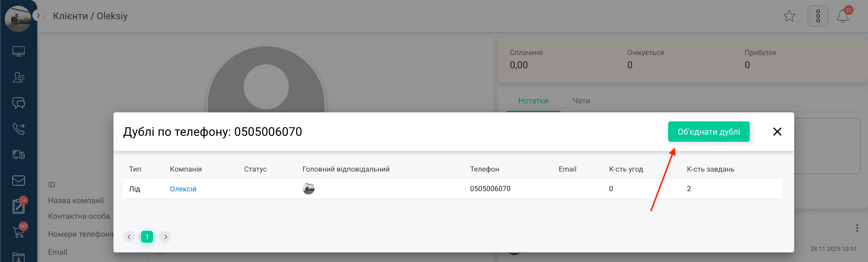Open the mail envelope sidebar icon
Image resolution: width=868 pixels, height=262 pixels.
pos(18,180)
